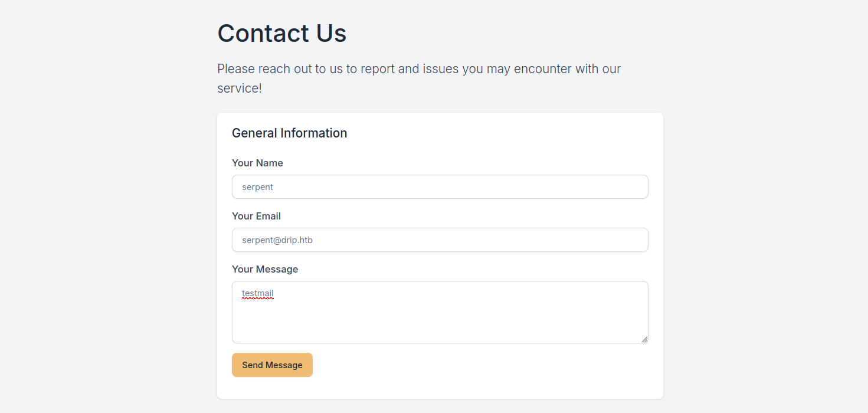The image size is (868, 413).
Task: Click the "General Information" section heading
Action: pos(289,133)
